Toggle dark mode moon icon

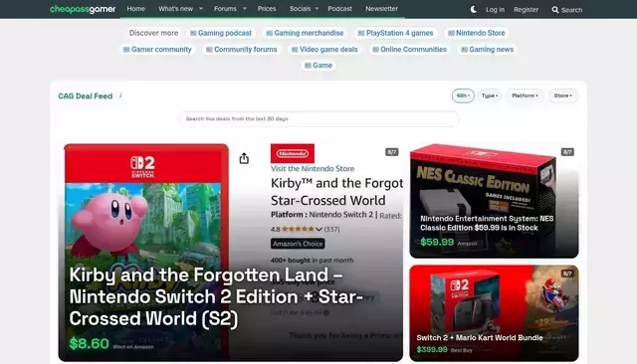[x=474, y=9]
